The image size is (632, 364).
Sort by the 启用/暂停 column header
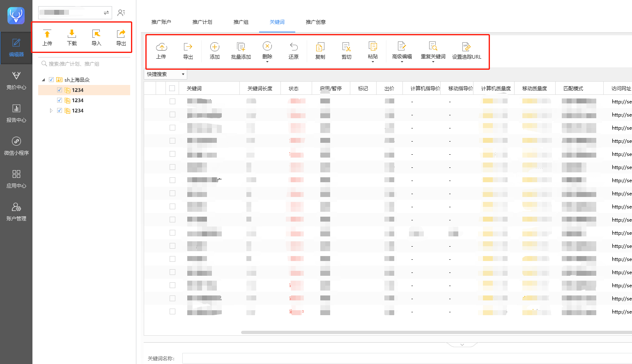coord(331,88)
